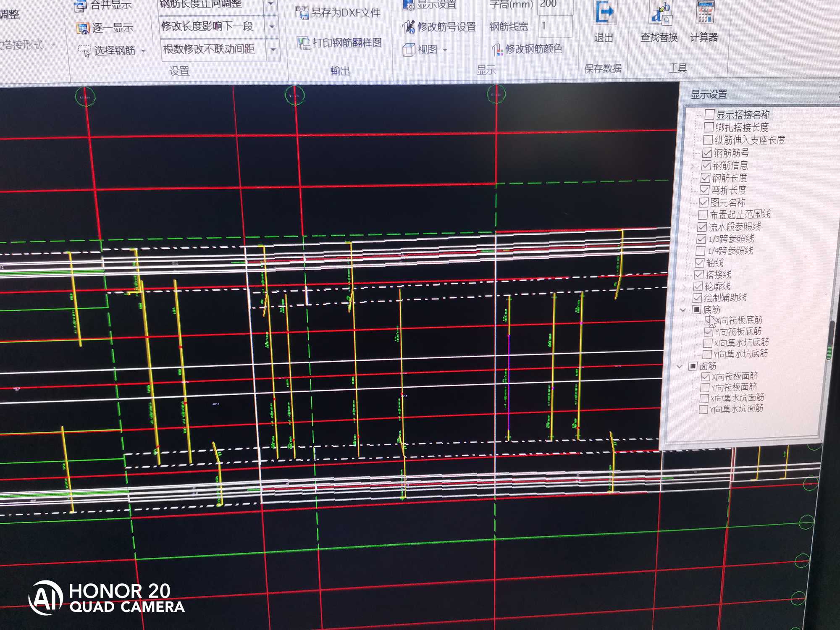This screenshot has height=630, width=840.
Task: Enable Y向筏板面筋 checkbox
Action: 705,388
